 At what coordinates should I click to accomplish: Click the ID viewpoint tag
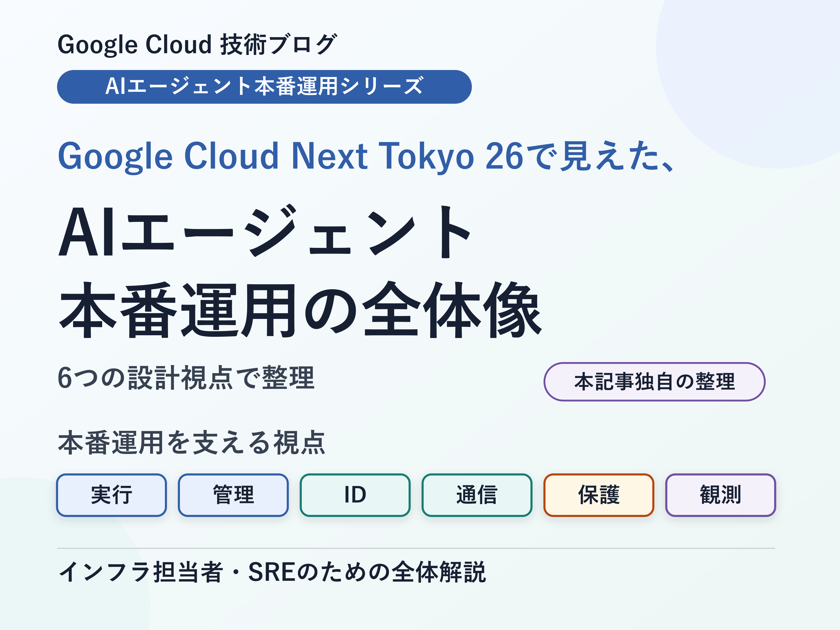point(355,495)
